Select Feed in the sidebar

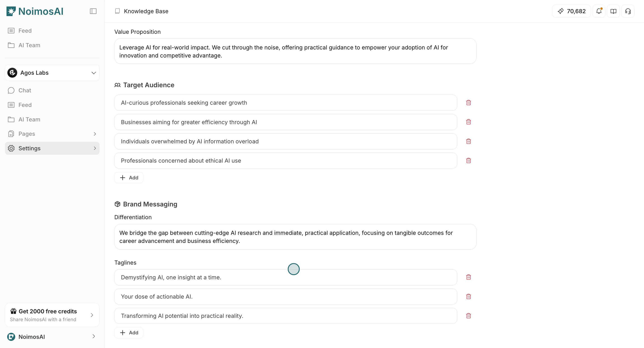click(25, 105)
